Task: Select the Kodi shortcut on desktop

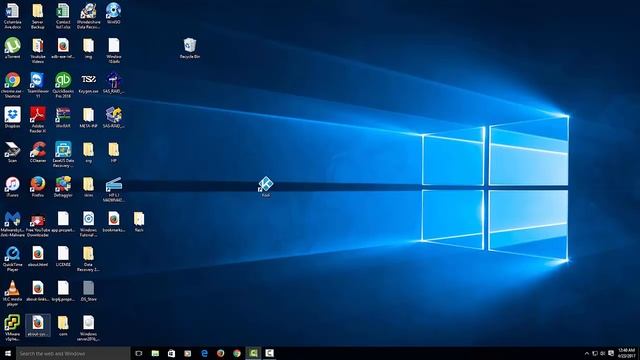Action: 266,187
